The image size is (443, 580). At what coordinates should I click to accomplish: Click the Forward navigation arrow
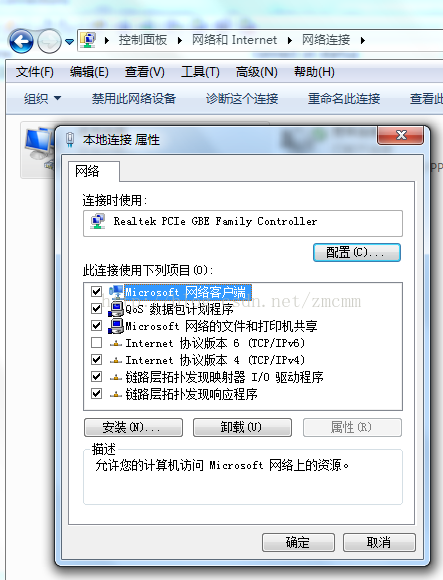click(50, 41)
